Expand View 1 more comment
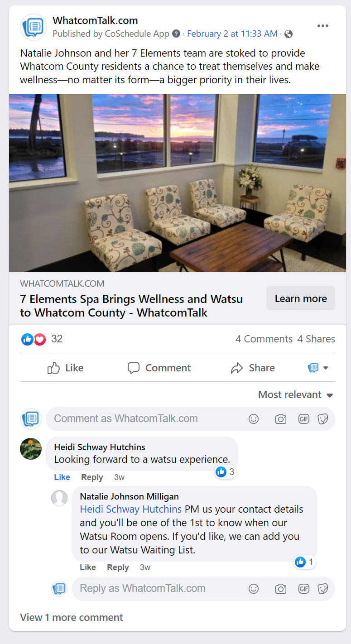 tap(72, 618)
